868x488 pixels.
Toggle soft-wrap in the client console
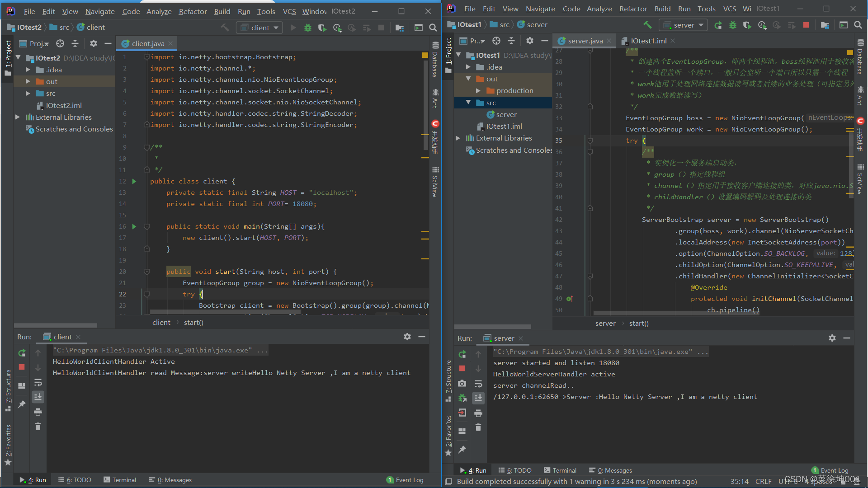38,383
